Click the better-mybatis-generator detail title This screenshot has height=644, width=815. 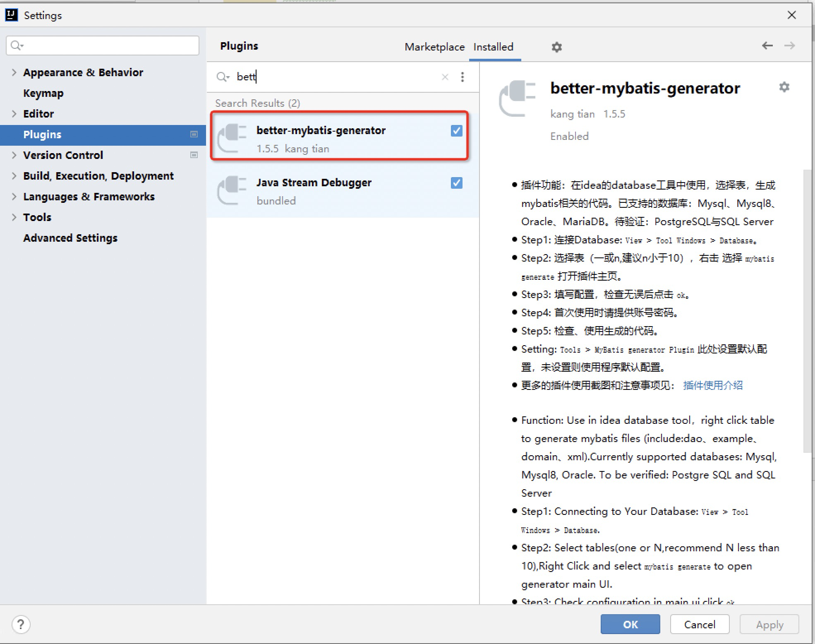pyautogui.click(x=645, y=88)
